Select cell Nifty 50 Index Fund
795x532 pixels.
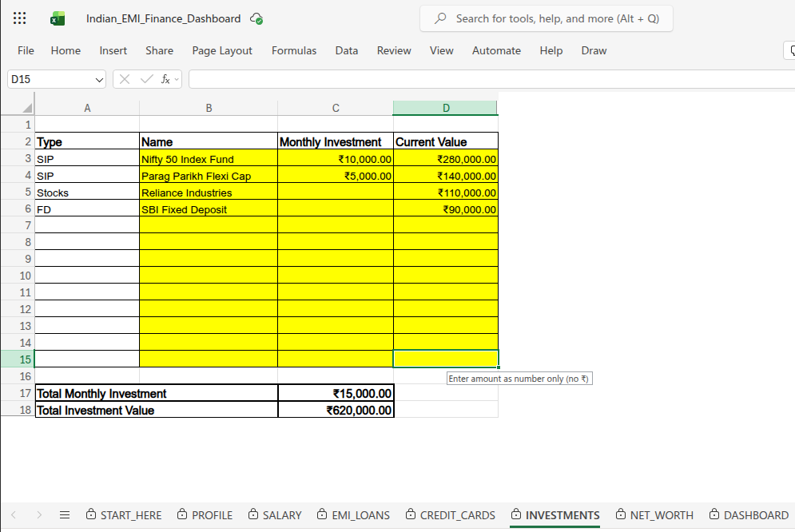click(209, 159)
